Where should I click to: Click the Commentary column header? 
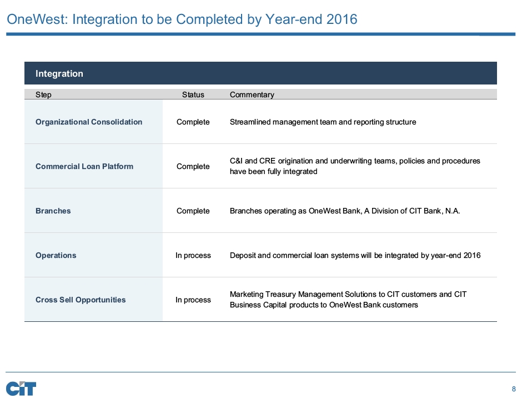(252, 94)
